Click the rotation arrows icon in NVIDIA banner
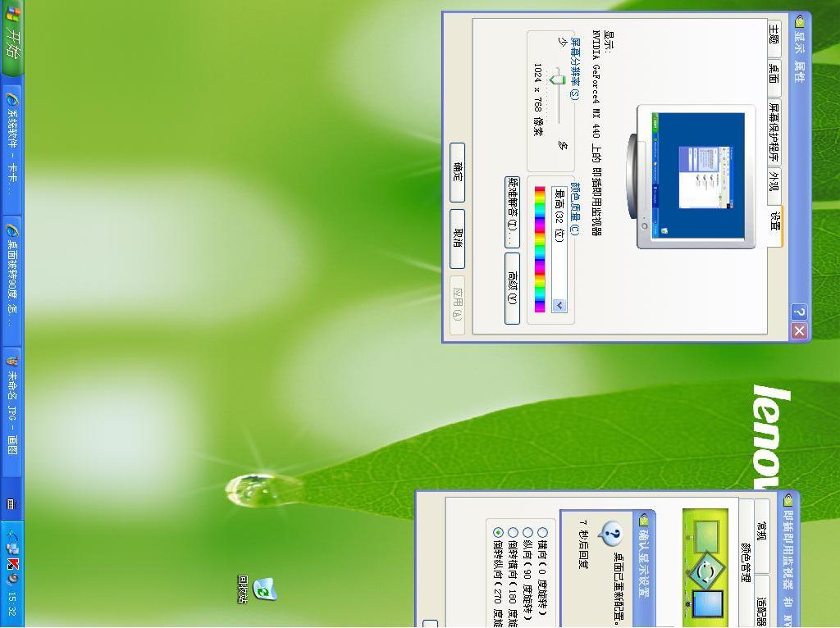 click(x=705, y=573)
